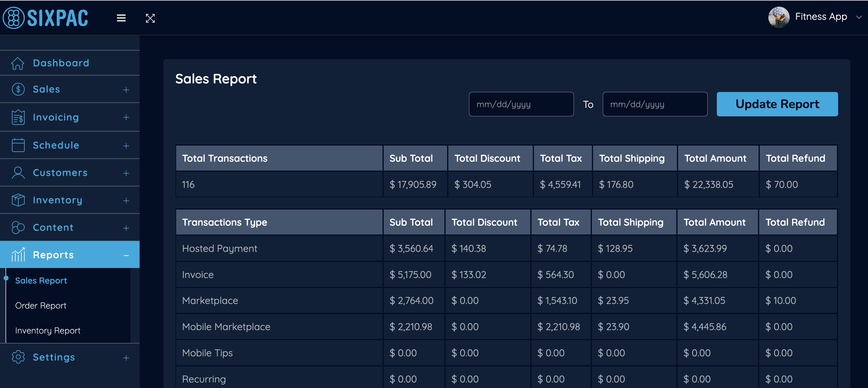
Task: Open the Fitness App dropdown
Action: [821, 16]
